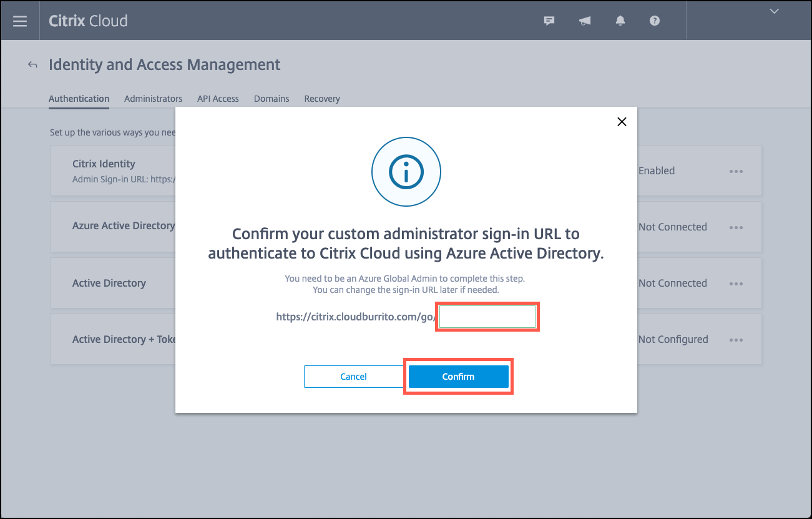Click the Azure Active Directory row title
This screenshot has height=519, width=812.
124,225
